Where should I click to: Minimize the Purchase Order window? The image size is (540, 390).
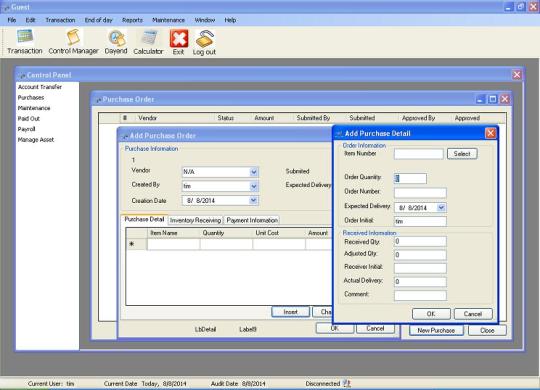point(481,99)
